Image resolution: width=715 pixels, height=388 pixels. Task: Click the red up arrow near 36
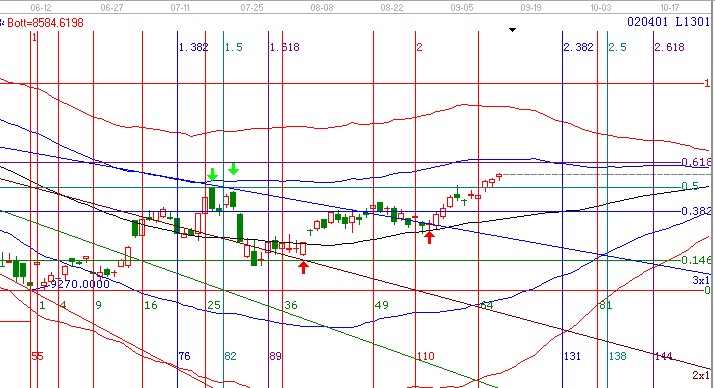303,267
